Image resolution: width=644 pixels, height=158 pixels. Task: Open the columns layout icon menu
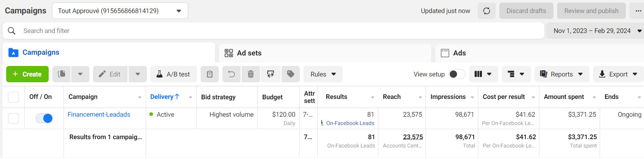[x=483, y=74]
